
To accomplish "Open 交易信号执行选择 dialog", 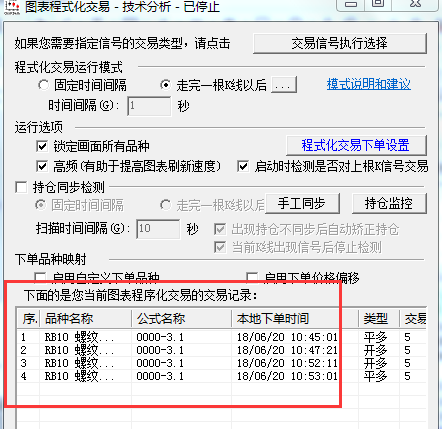I will 340,43.
